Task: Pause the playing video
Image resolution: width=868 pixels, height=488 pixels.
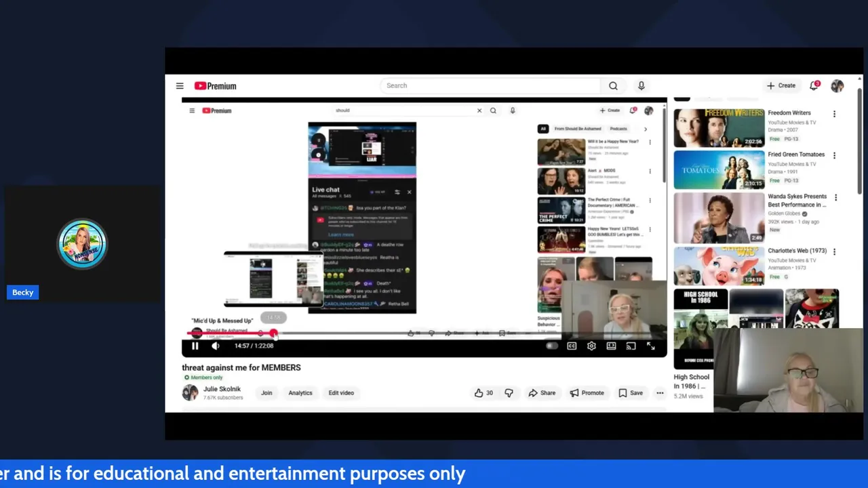Action: 195,346
